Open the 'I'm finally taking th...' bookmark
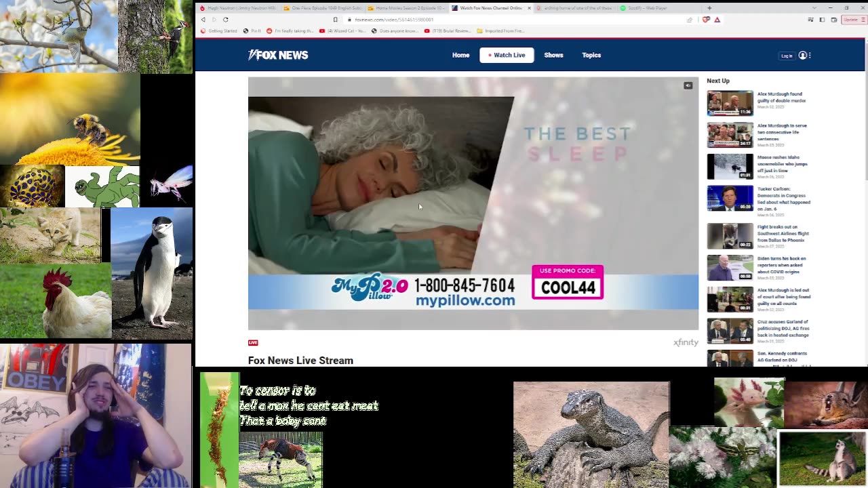 point(290,31)
